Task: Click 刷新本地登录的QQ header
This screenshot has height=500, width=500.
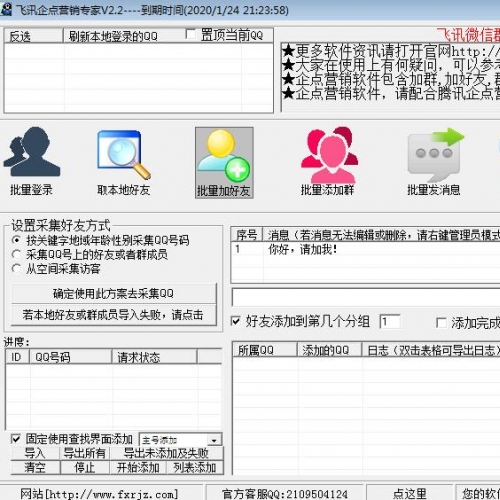Action: click(113, 36)
